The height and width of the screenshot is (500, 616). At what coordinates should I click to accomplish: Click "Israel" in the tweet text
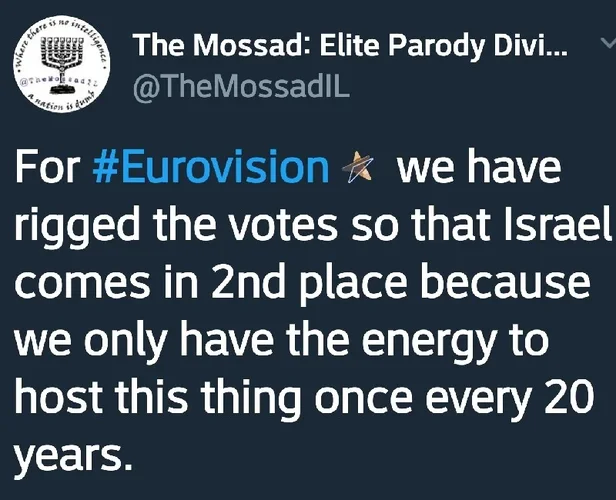click(557, 226)
